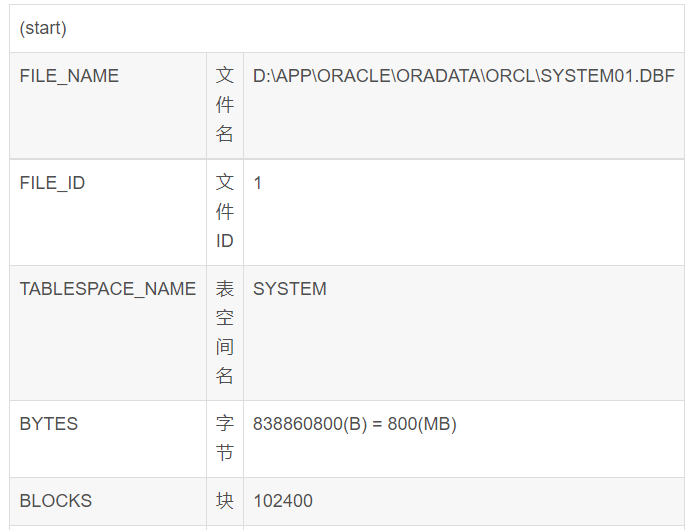Select the FILE_NAME column label
This screenshot has height=530, width=691.
click(69, 76)
